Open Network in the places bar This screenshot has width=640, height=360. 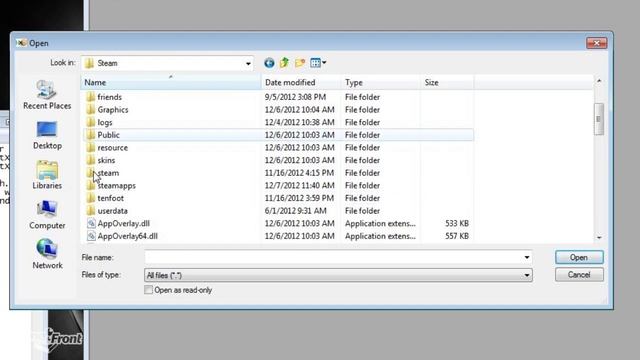click(47, 255)
